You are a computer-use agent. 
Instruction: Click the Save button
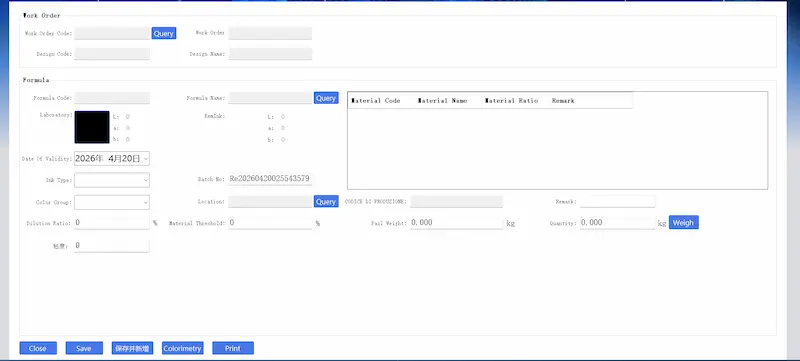(x=84, y=348)
